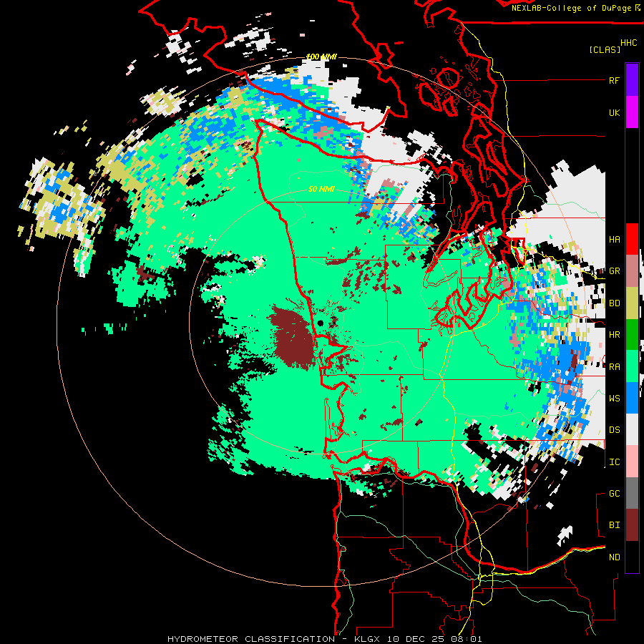The width and height of the screenshot is (644, 644).
Task: Click the RA bright green legend swatch
Action: pyautogui.click(x=632, y=366)
